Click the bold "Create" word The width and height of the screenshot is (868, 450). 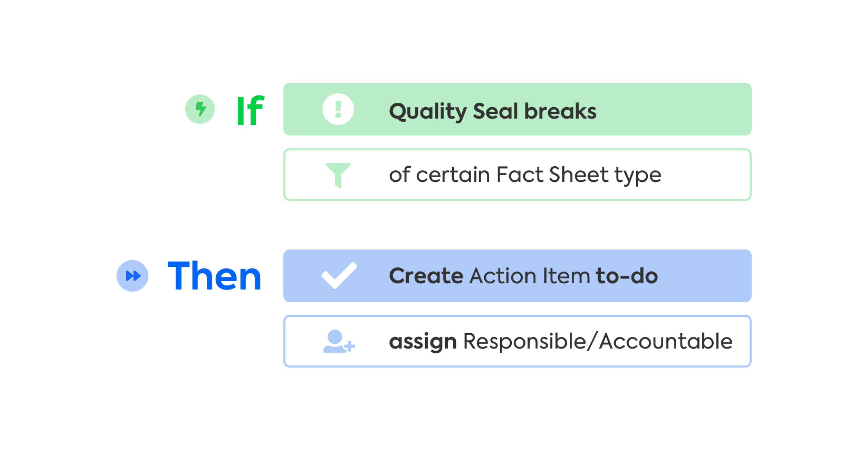(x=426, y=276)
